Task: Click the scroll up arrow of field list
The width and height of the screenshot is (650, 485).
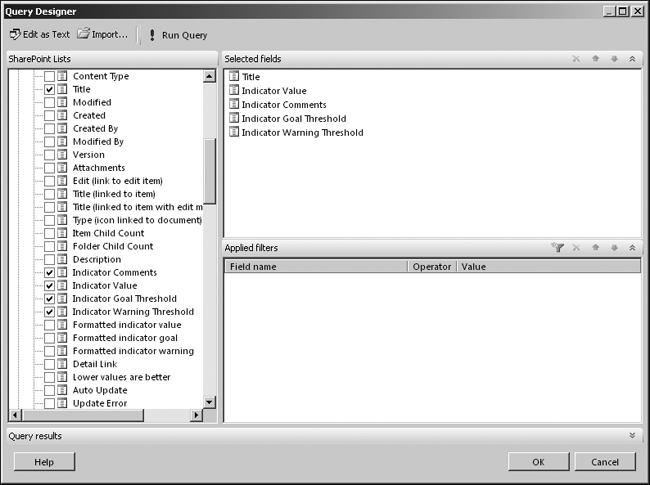Action: coord(209,76)
